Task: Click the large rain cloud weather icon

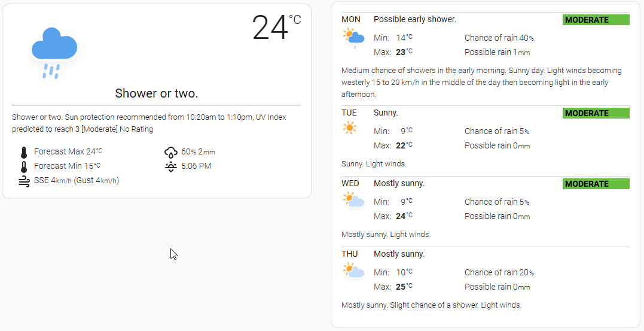Action: pyautogui.click(x=54, y=52)
